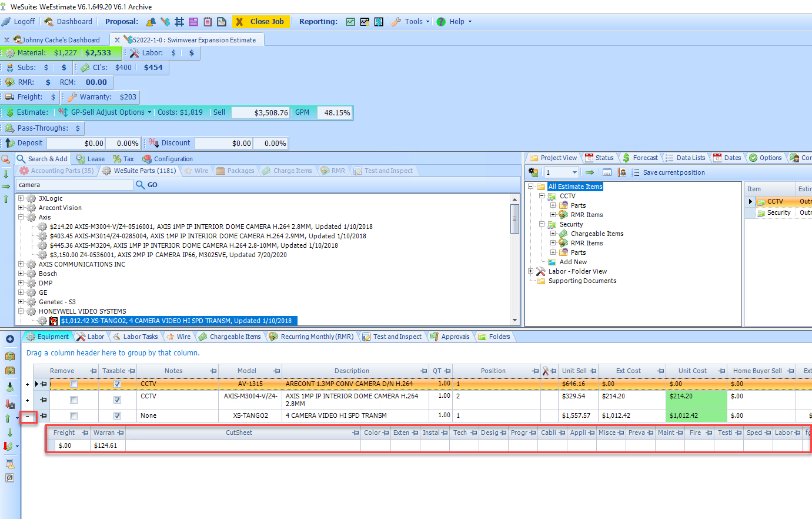812x519 pixels.
Task: Click the purple Proposal document icon
Action: click(x=193, y=22)
